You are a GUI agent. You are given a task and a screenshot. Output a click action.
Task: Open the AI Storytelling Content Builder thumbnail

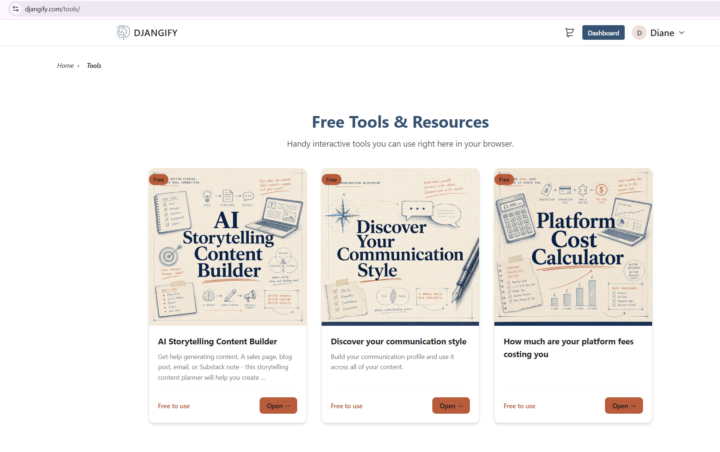[227, 247]
